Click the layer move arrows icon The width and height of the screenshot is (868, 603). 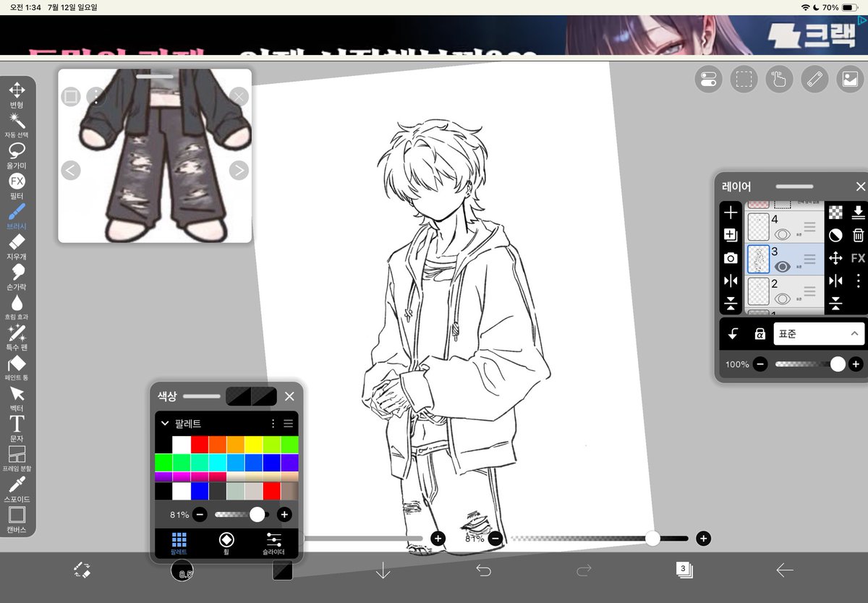pyautogui.click(x=835, y=258)
